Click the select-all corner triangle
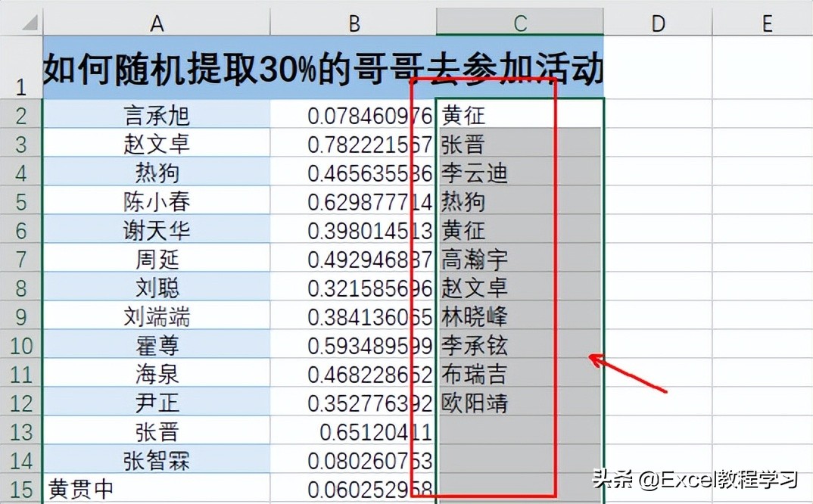Screen dimensions: 813x504 click(x=29, y=23)
